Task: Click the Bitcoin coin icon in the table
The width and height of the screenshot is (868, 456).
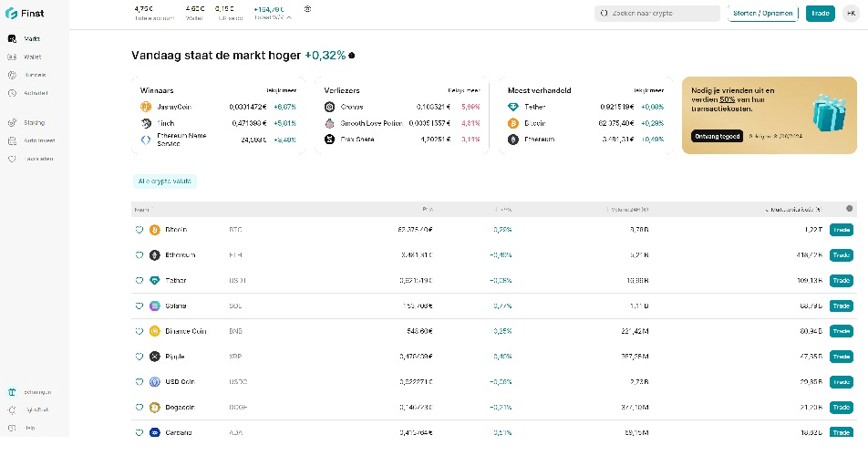Action: [155, 230]
